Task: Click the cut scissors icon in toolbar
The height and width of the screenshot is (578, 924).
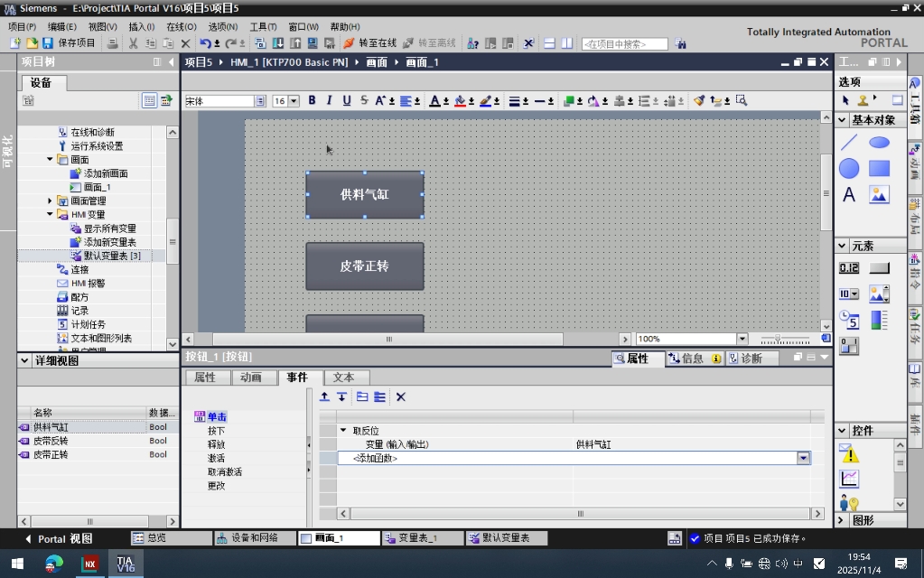Action: pos(133,43)
